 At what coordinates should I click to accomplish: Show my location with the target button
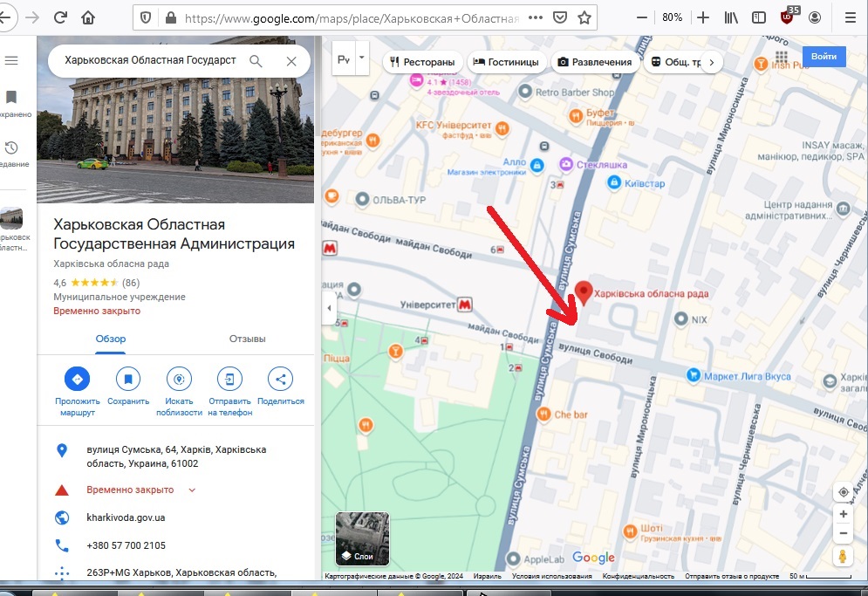click(843, 492)
